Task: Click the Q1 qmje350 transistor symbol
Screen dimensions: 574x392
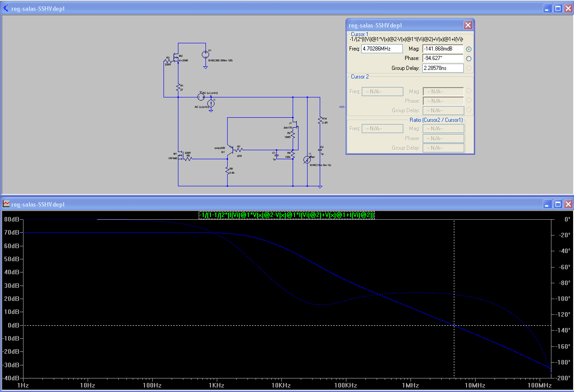Action: 231,149
